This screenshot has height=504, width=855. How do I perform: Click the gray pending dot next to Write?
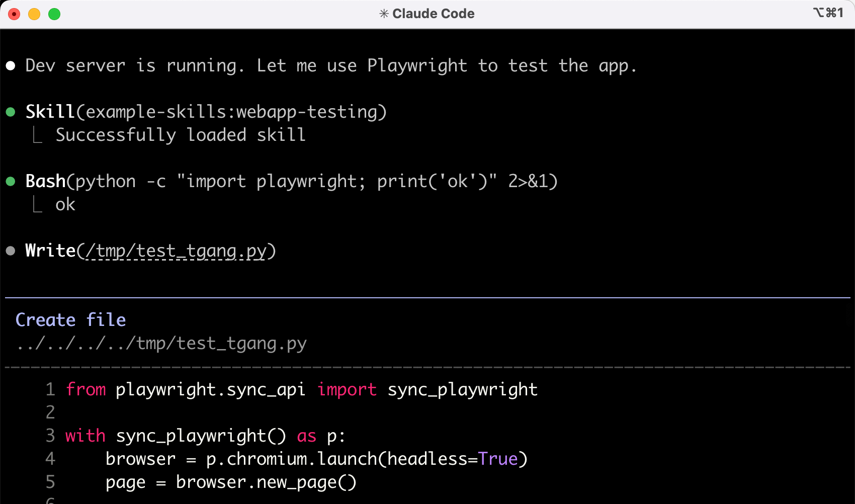pyautogui.click(x=11, y=251)
